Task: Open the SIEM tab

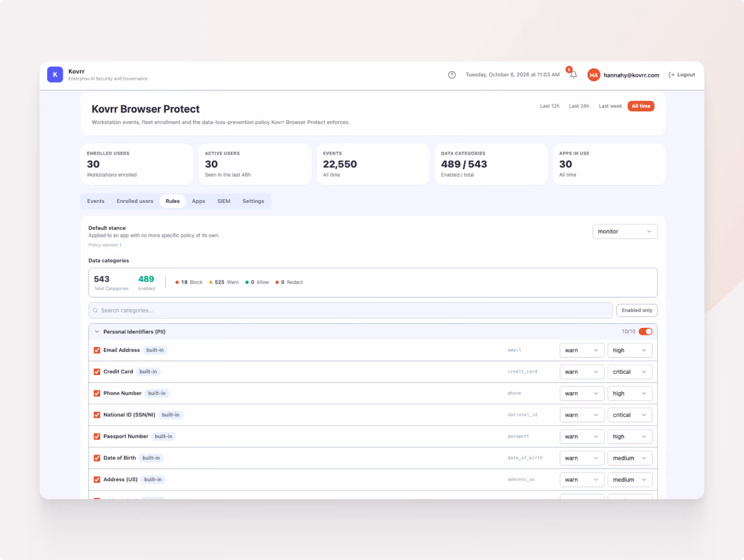Action: pos(224,201)
